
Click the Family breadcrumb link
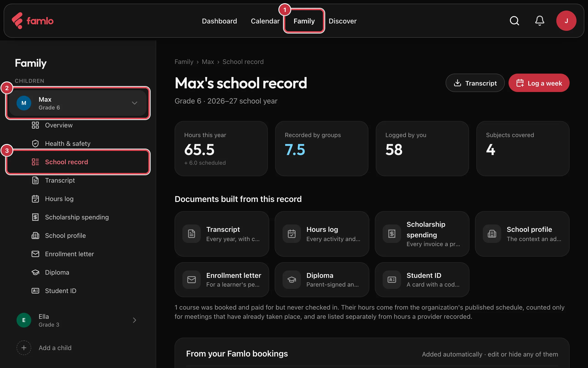click(x=184, y=62)
